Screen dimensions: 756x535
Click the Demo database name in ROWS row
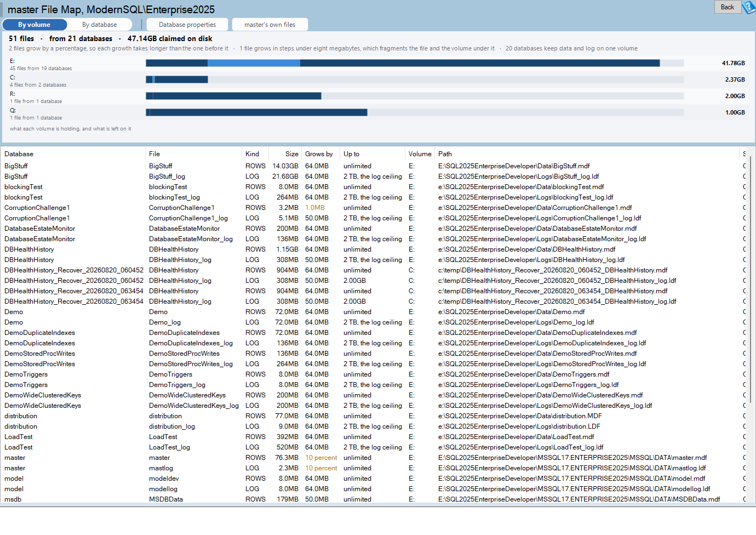pyautogui.click(x=14, y=312)
